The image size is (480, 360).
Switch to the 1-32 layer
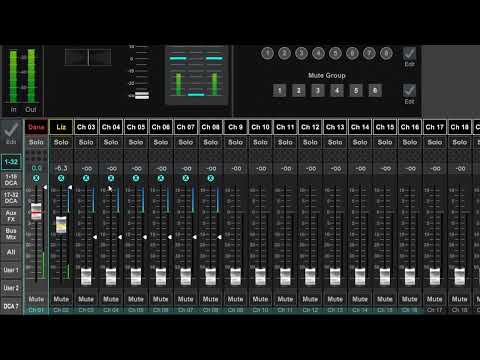11,162
